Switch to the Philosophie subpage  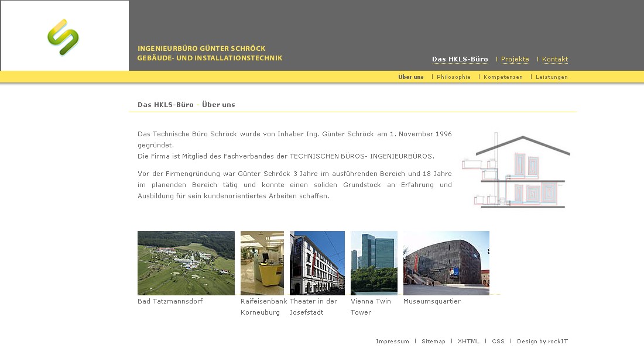[453, 77]
